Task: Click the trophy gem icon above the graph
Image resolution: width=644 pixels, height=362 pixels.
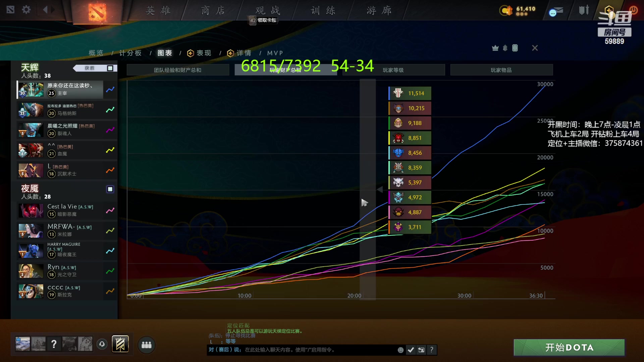Action: [x=505, y=48]
